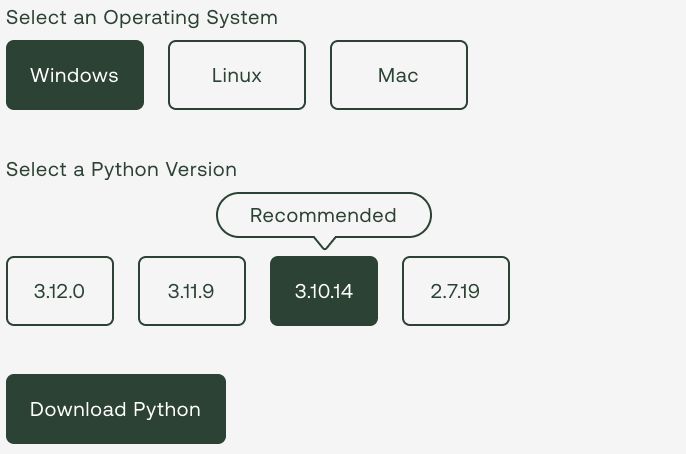Viewport: 686px width, 454px height.
Task: Click the highlighted 3.10.14 button
Action: click(324, 291)
